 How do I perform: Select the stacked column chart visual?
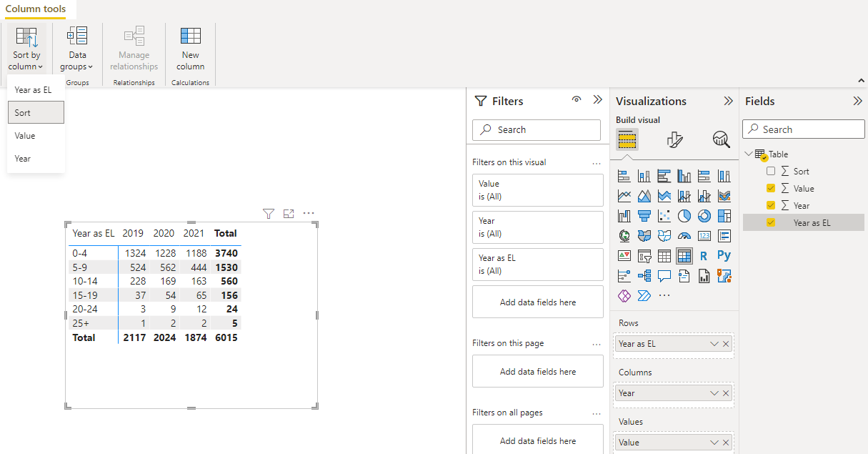coord(644,176)
